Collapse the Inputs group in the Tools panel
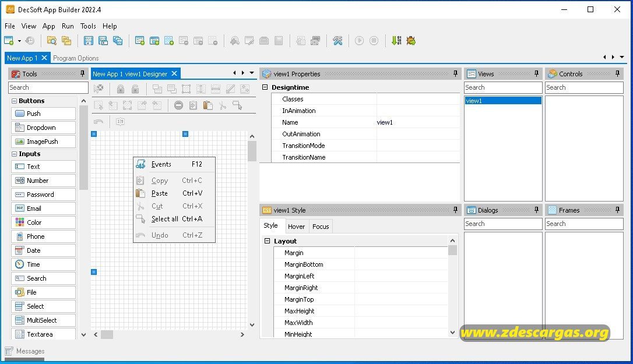The image size is (633, 364). coord(14,154)
